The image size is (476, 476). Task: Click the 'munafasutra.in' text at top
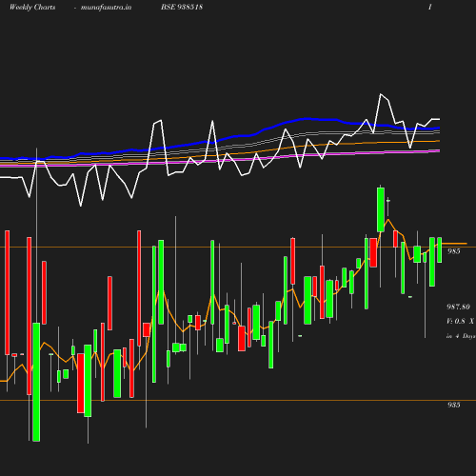point(106,8)
